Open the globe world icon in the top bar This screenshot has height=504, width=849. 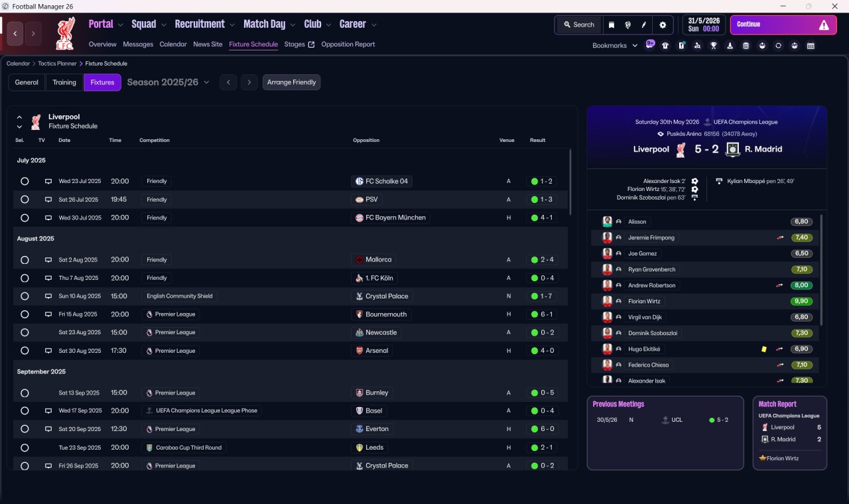[627, 25]
